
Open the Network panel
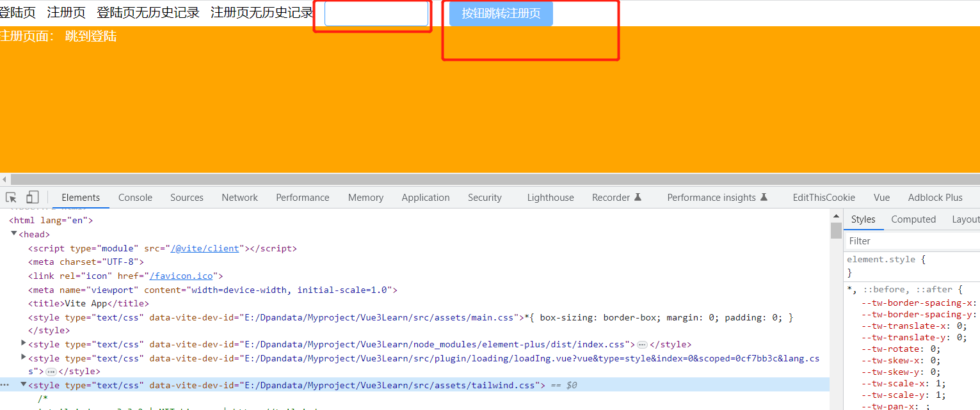click(239, 197)
